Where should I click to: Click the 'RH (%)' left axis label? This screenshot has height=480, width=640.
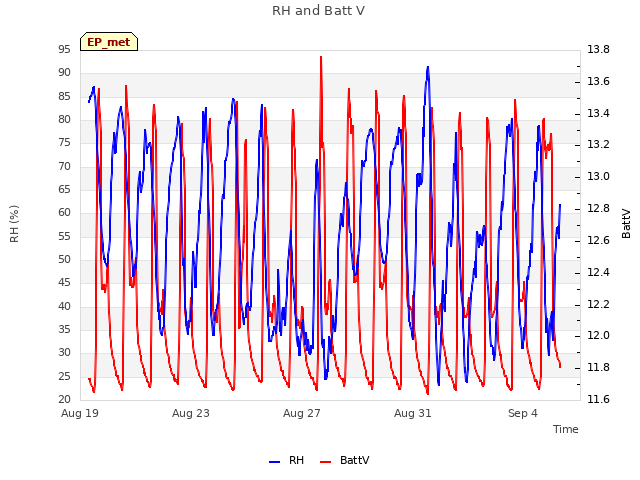14,224
